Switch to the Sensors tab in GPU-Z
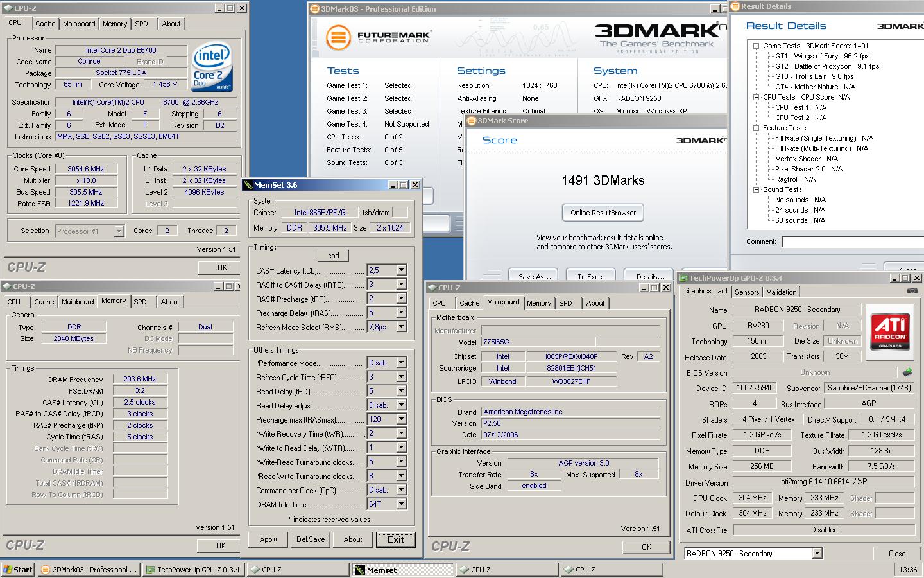Screen dimensions: 924x578 (x=747, y=292)
